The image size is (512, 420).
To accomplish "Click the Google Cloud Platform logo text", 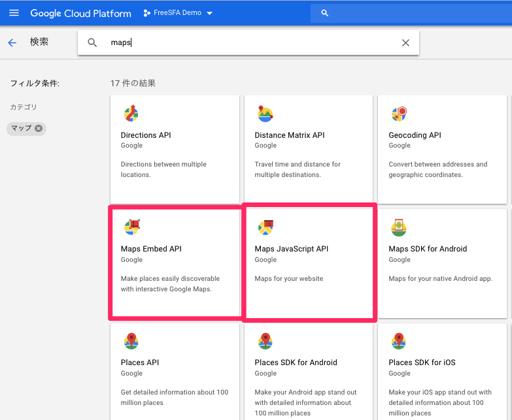I will click(80, 13).
